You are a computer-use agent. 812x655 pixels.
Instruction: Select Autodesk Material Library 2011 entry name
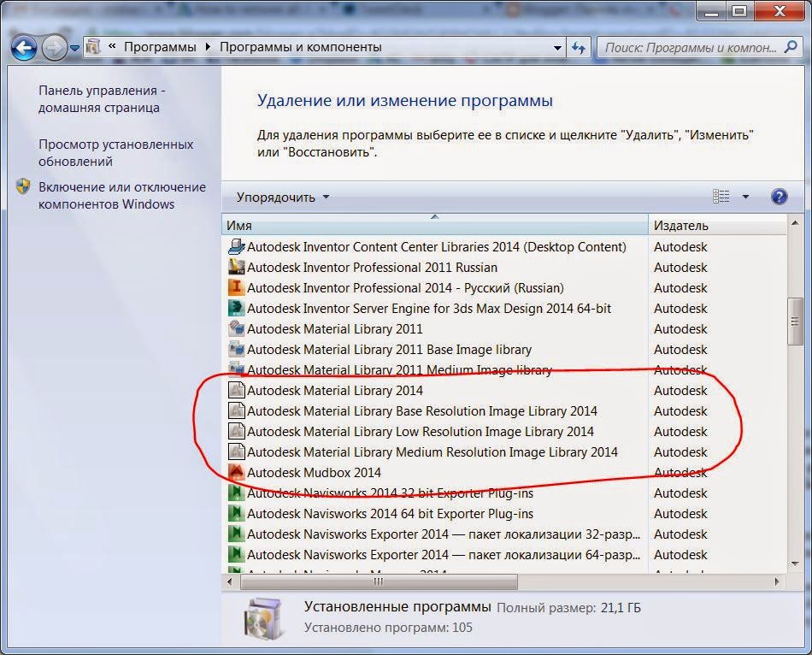[334, 329]
